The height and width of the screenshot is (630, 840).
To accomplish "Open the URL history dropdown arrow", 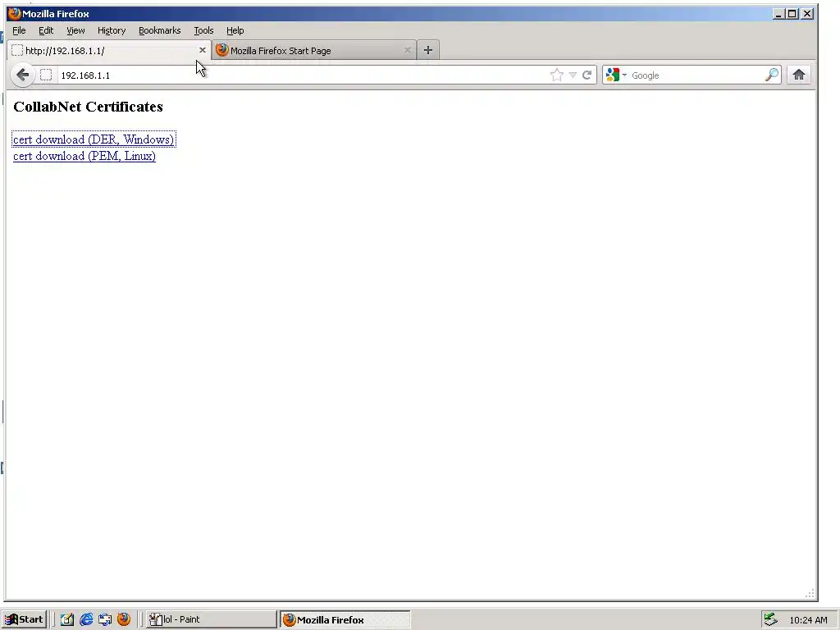I will (573, 75).
